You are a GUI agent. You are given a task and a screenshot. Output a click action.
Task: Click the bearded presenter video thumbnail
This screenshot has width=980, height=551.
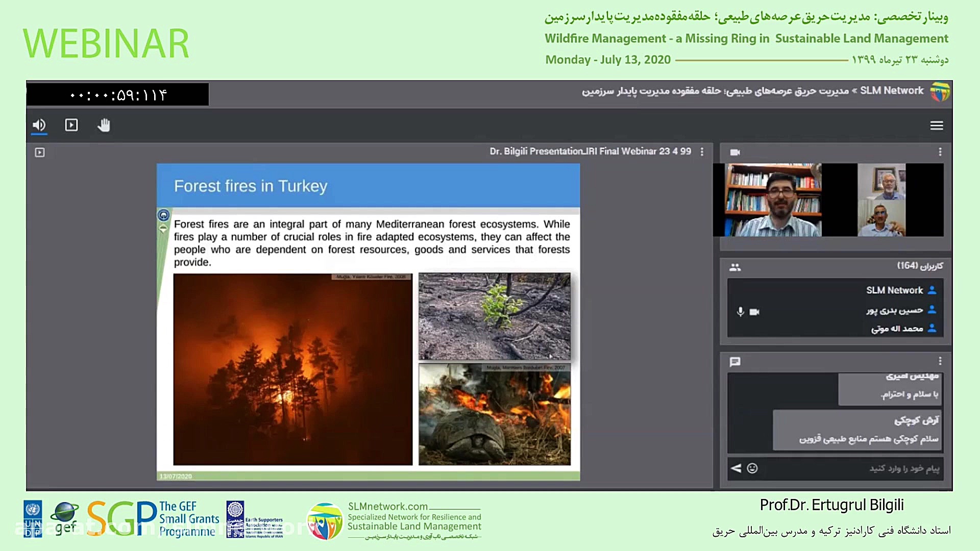coord(773,200)
